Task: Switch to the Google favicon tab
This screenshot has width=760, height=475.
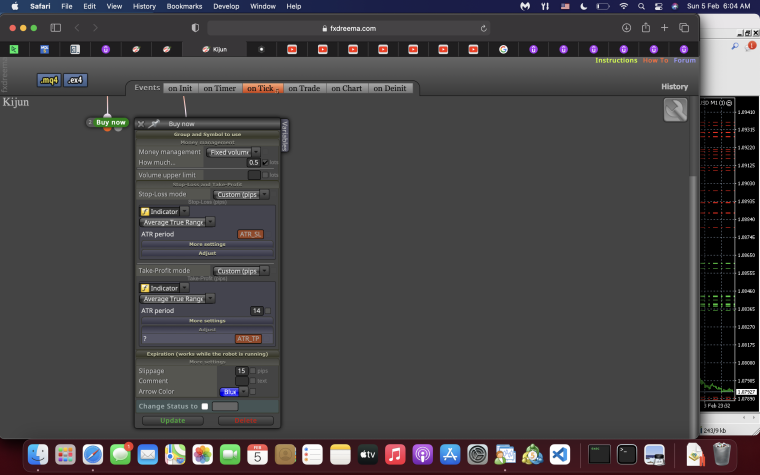Action: click(503, 49)
